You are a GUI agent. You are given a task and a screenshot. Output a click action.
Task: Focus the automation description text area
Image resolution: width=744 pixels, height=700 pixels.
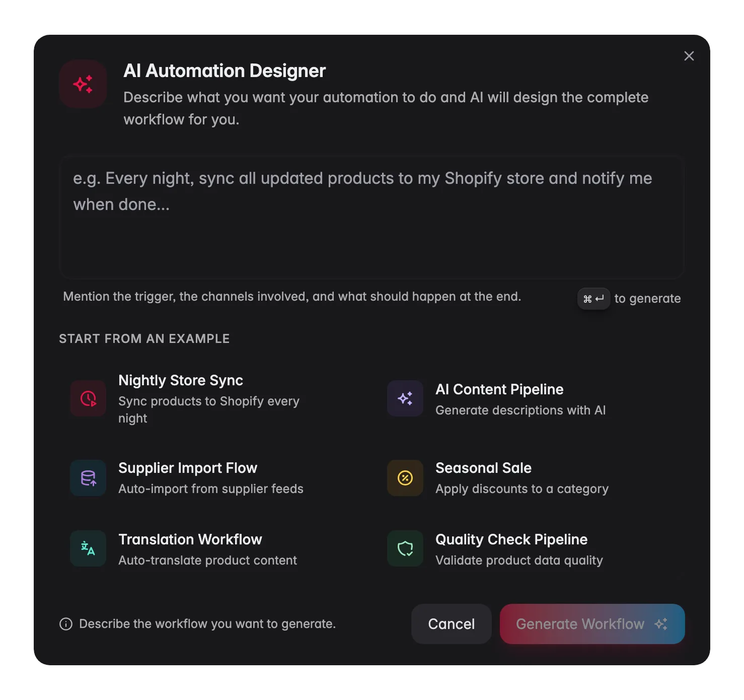pyautogui.click(x=372, y=217)
